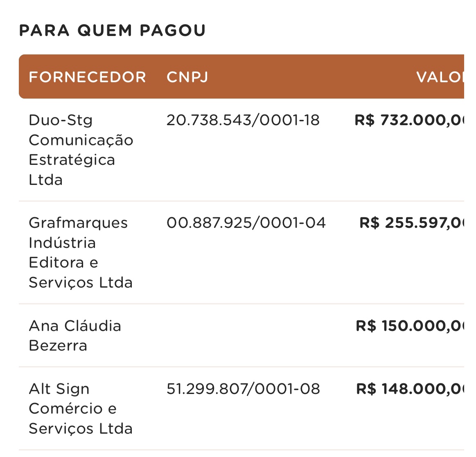The height and width of the screenshot is (457, 476).
Task: Click the word Estratégica in first supplier name
Action: point(72,160)
